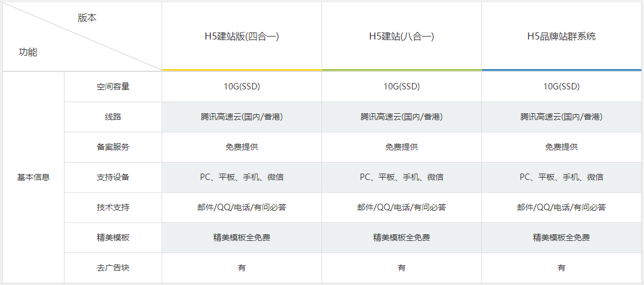Screen dimensions: 644x285
Task: Click the 线路 row label
Action: tap(113, 117)
